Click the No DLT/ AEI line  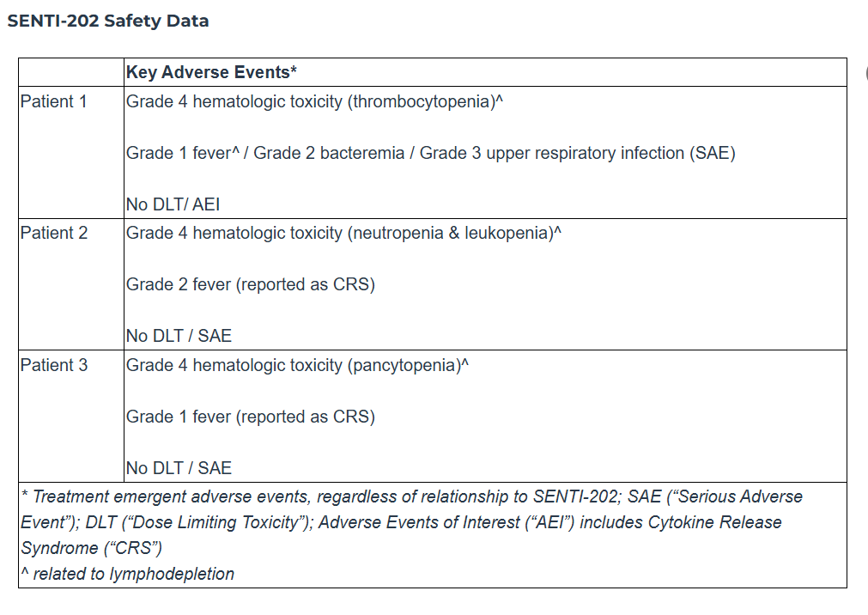click(x=167, y=204)
